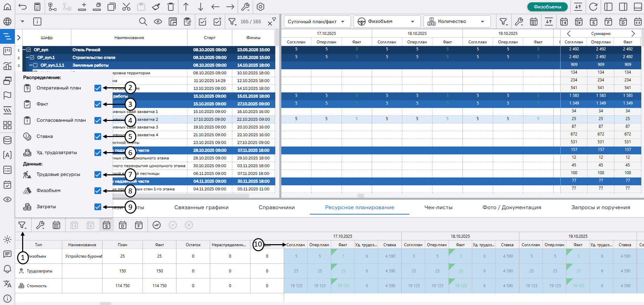Click the magnifier search icon
Viewport: 644px width, 305px height.
143,22
